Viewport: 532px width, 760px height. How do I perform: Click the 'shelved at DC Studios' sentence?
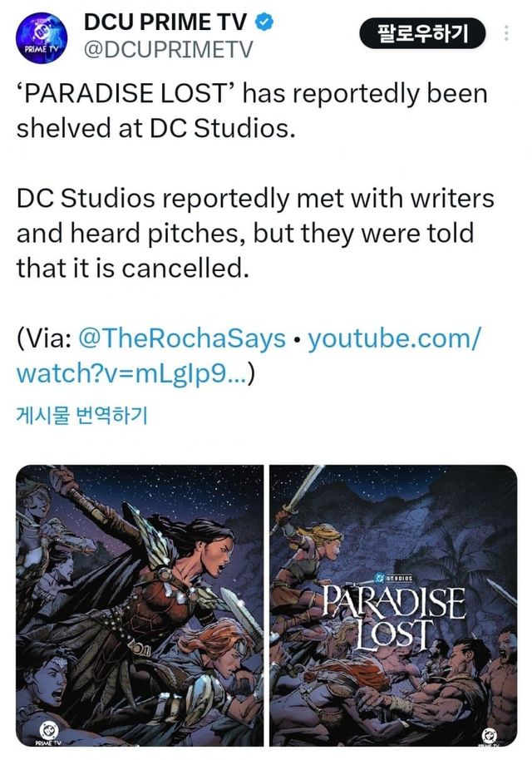pos(252,111)
